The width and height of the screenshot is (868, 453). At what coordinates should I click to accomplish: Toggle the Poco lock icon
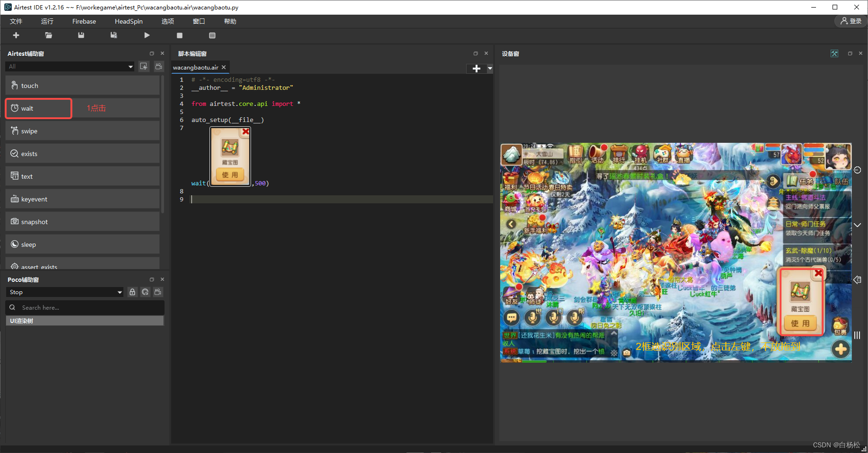click(132, 292)
